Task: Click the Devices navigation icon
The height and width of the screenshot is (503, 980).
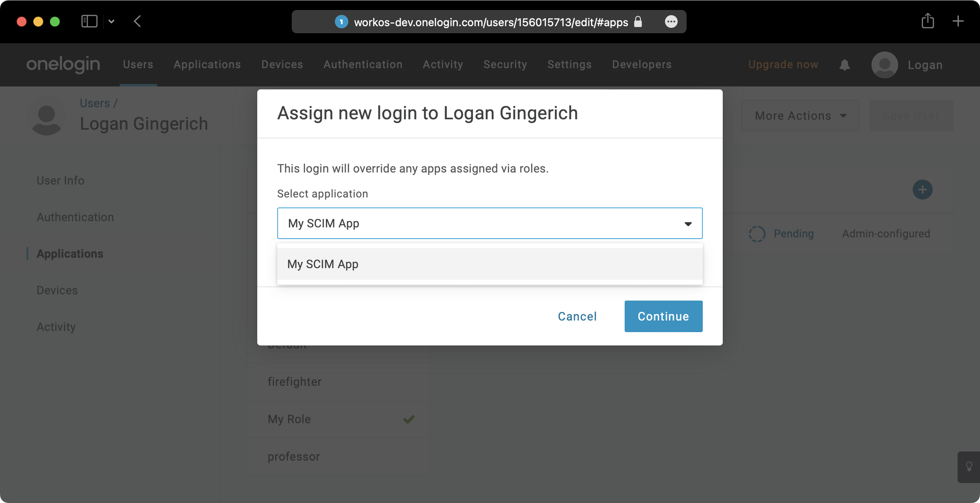Action: [x=282, y=64]
